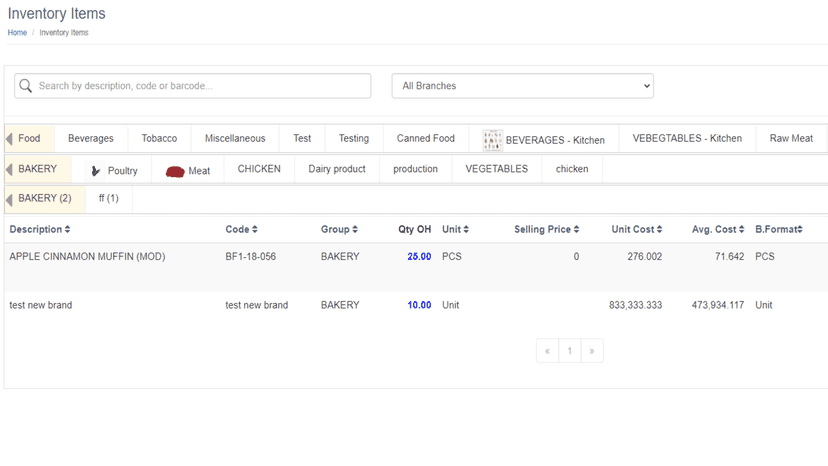Click average cost 473,934.117
Viewport: 828px width, 466px height.
[718, 305]
